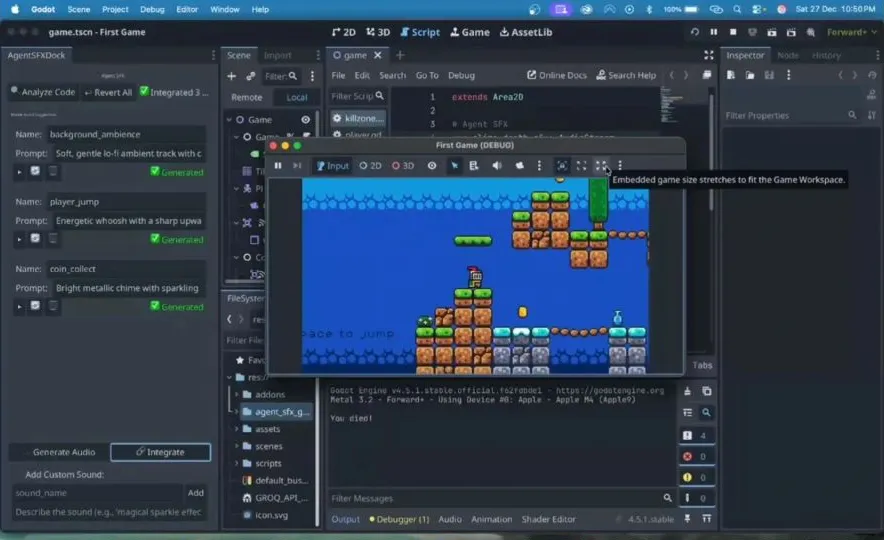The image size is (884, 540).
Task: Select 2D node selection mode in game window
Action: 370,166
